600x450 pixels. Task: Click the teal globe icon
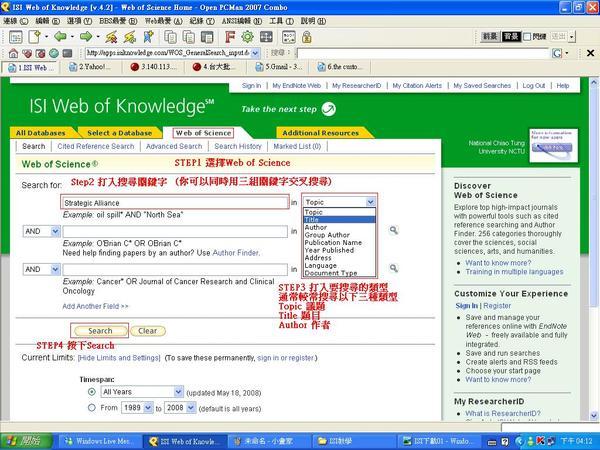point(54,53)
